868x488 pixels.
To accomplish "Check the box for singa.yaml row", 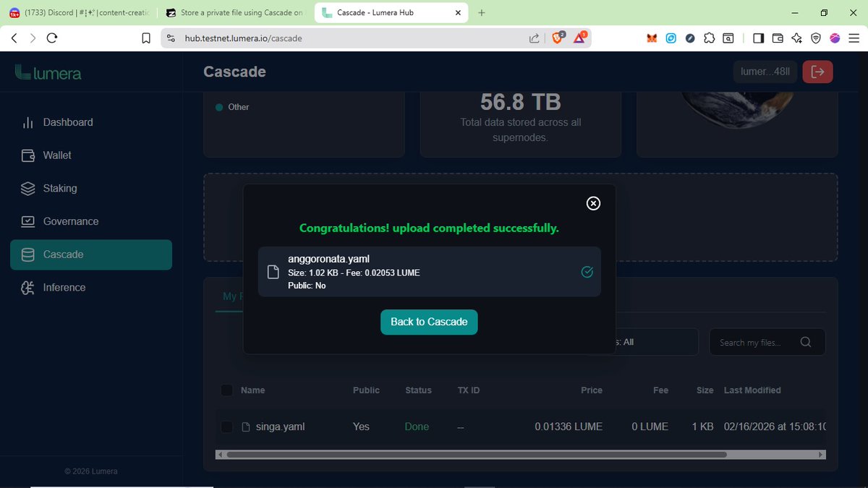I will [x=227, y=427].
